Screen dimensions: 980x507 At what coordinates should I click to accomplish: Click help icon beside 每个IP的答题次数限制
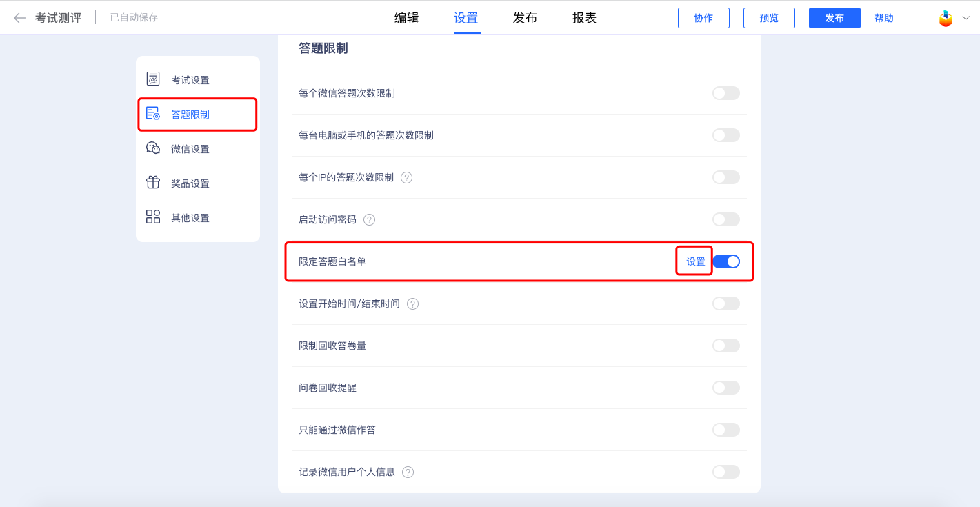(407, 178)
